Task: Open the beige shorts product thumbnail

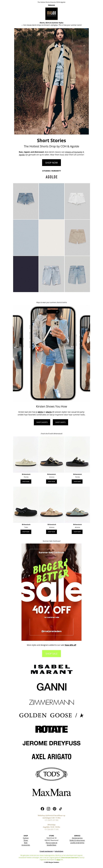Action: coord(77,238)
